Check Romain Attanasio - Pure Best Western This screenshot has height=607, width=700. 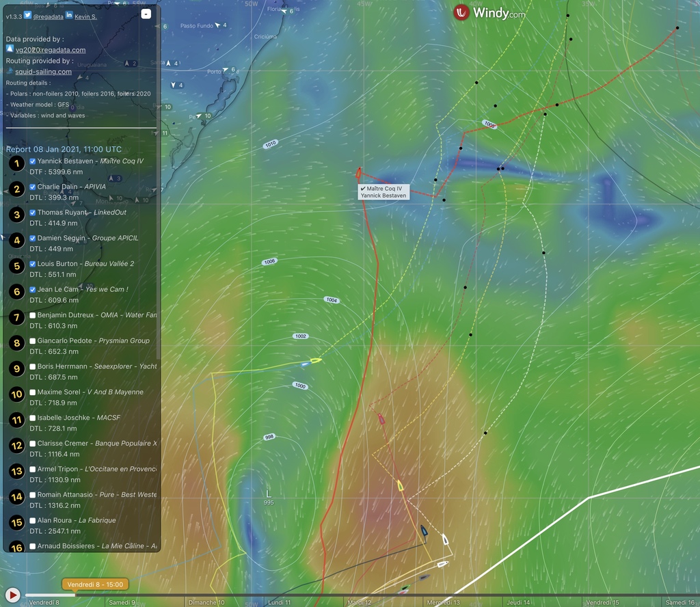click(x=33, y=494)
